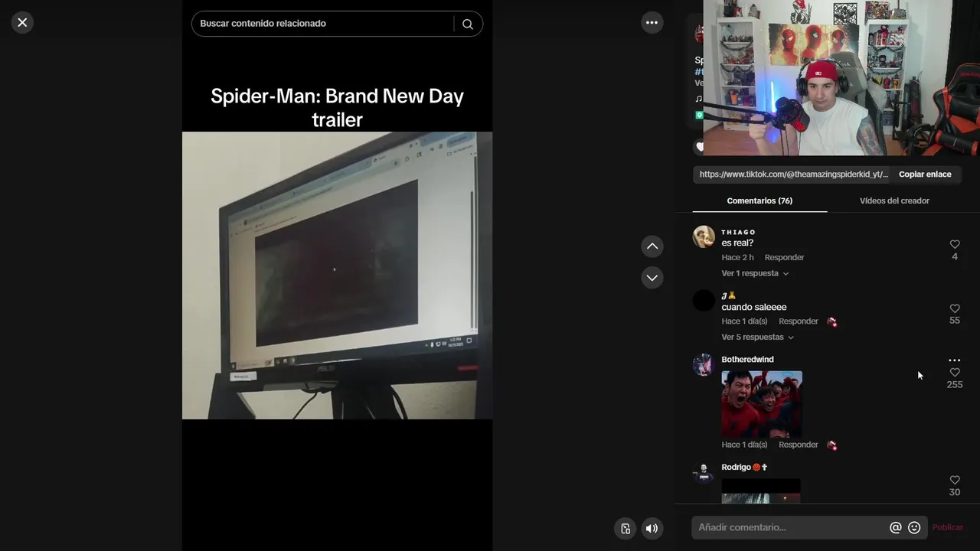Toggle the auto-scroll icon beside volume
Image resolution: width=980 pixels, height=551 pixels.
coord(626,528)
